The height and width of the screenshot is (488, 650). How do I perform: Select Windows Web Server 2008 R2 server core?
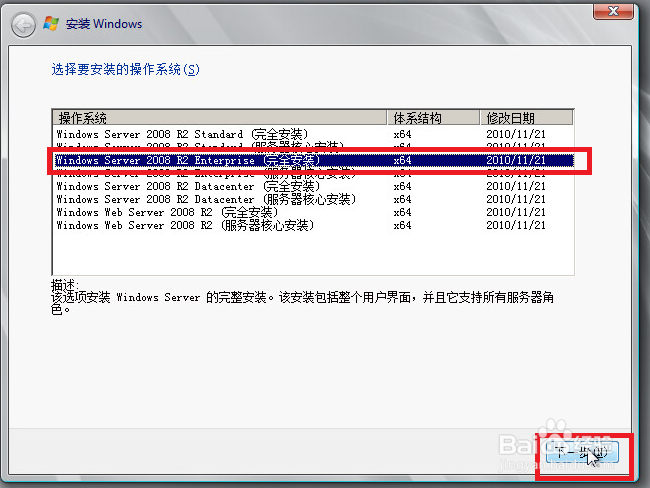coord(313,225)
